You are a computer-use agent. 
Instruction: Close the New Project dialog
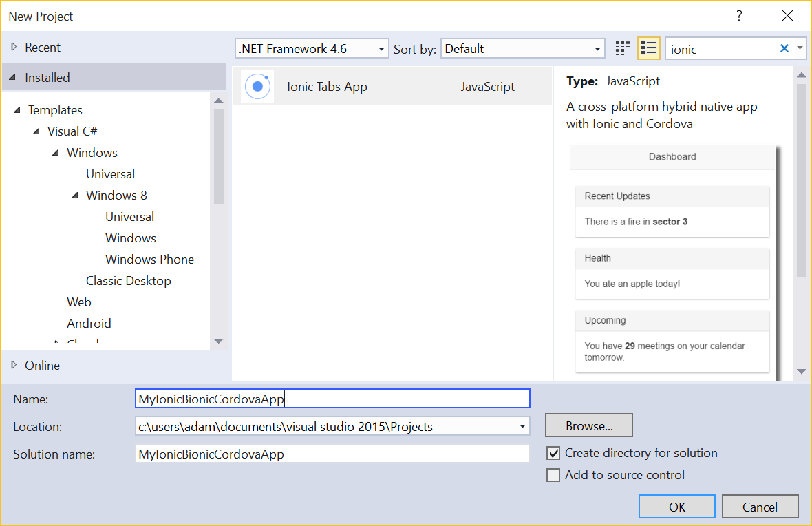(x=787, y=16)
